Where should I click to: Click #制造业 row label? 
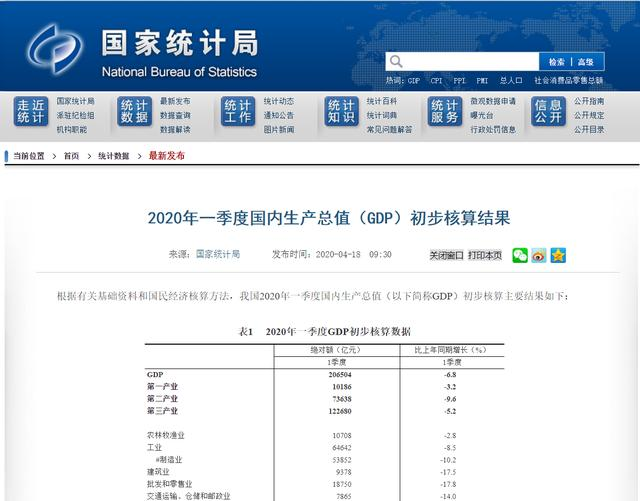(169, 460)
